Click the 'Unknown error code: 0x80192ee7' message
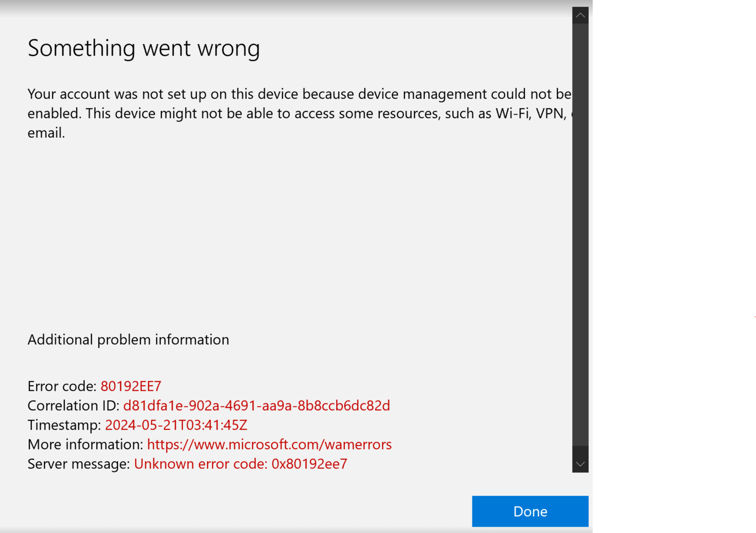This screenshot has height=533, width=756. pos(240,464)
